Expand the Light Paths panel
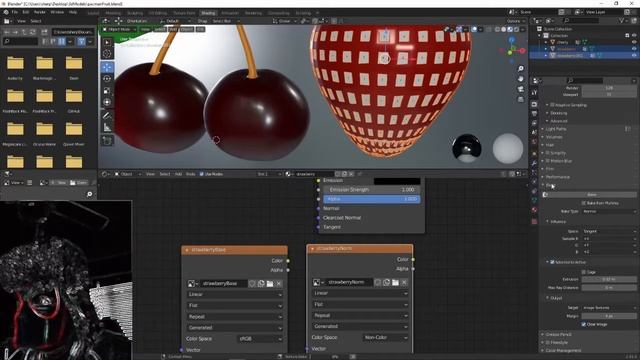The width and height of the screenshot is (640, 360). coord(555,129)
